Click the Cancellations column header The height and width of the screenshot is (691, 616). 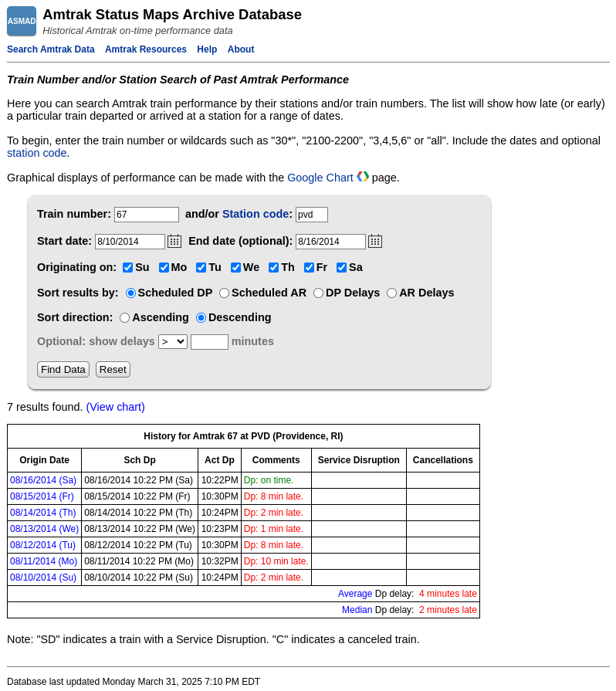(443, 460)
